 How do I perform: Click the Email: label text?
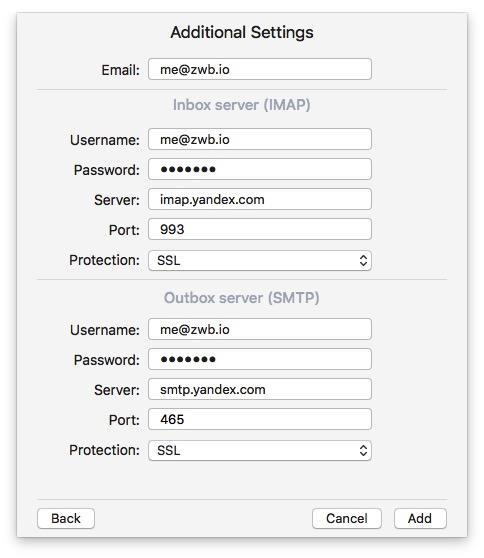coord(121,70)
